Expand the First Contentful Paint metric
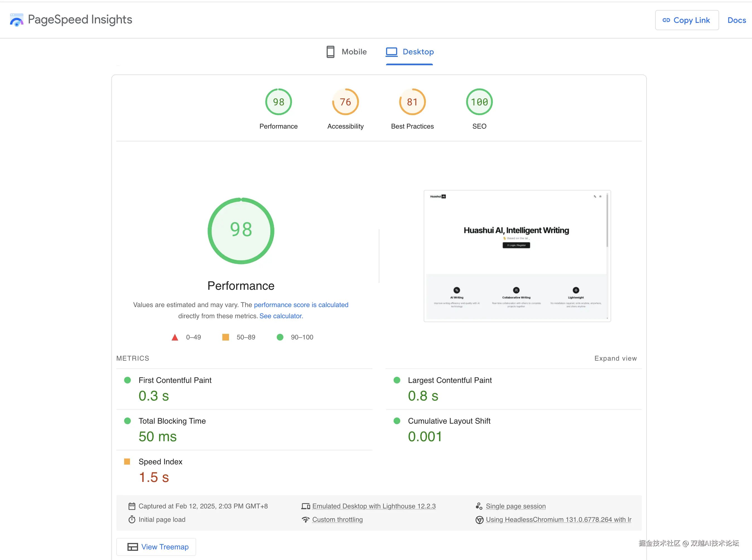The image size is (752, 560). [x=175, y=380]
